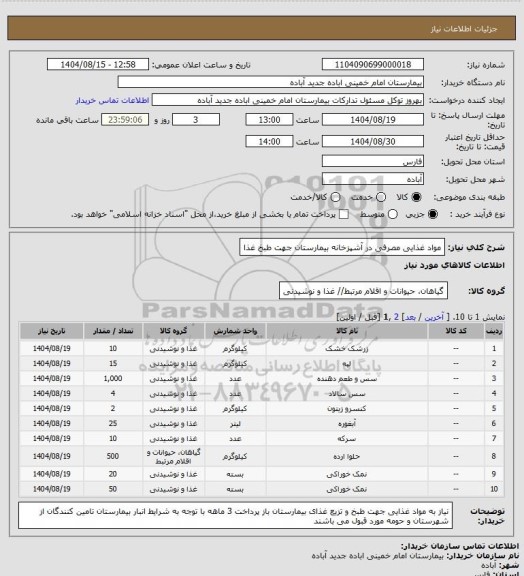This screenshot has height=576, width=524.
Task: Select the سس و طعم دهنده item name
Action: 347,379
